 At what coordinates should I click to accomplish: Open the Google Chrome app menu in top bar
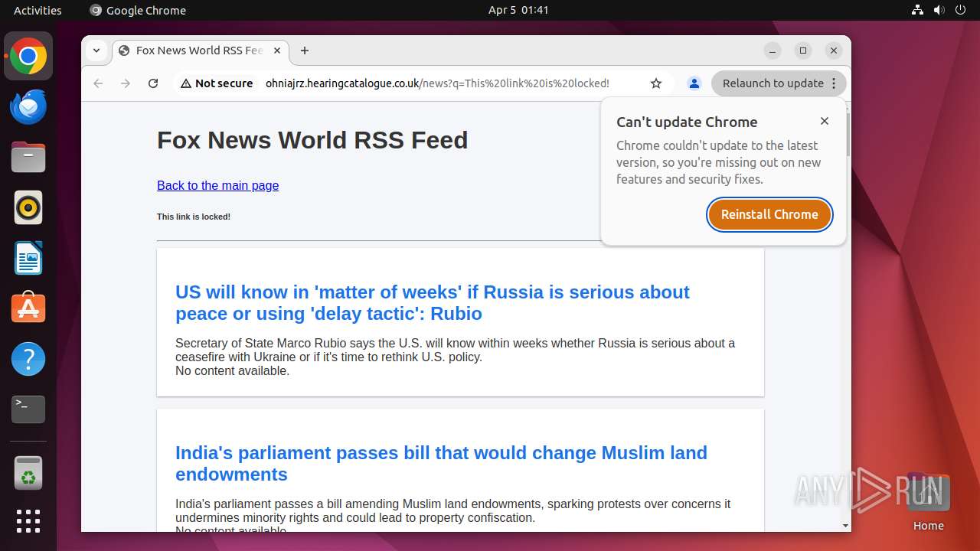tap(138, 10)
